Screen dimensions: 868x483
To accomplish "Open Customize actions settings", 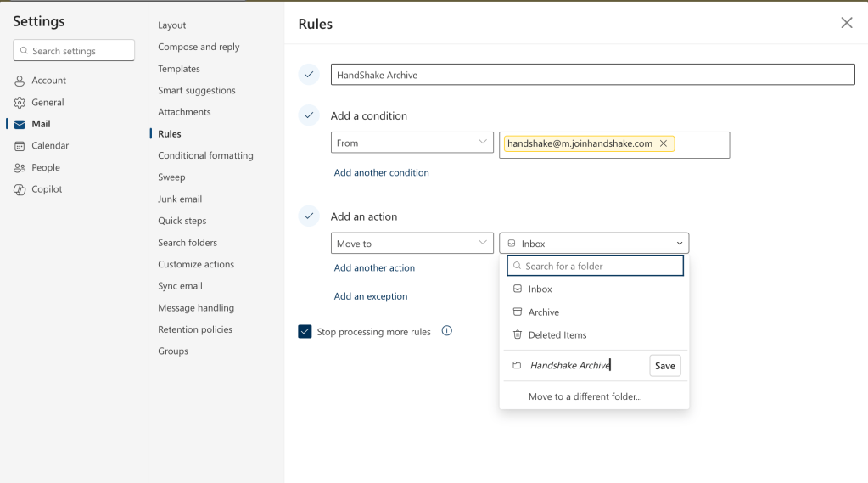I will tap(196, 264).
